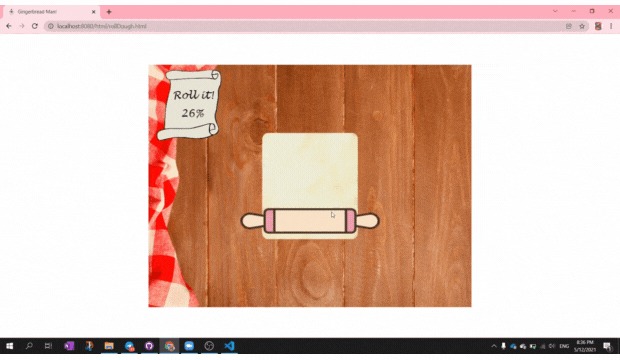The image size is (620, 360).
Task: Go back using the browser back arrow
Action: 9,26
